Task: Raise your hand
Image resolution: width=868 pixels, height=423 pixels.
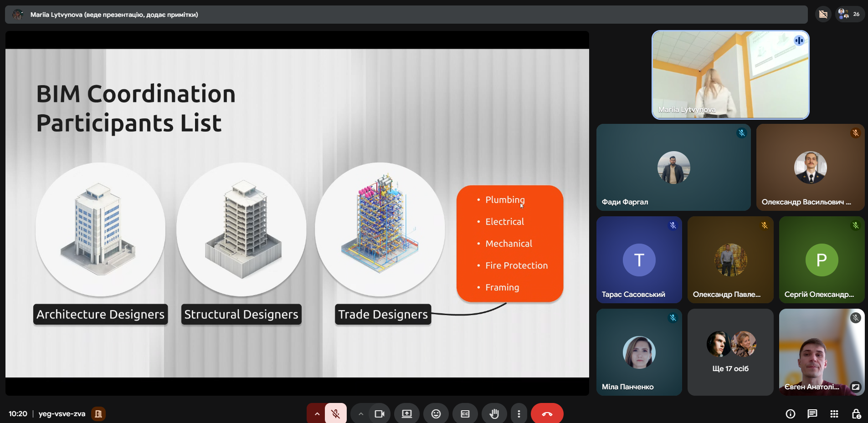Action: pyautogui.click(x=494, y=414)
